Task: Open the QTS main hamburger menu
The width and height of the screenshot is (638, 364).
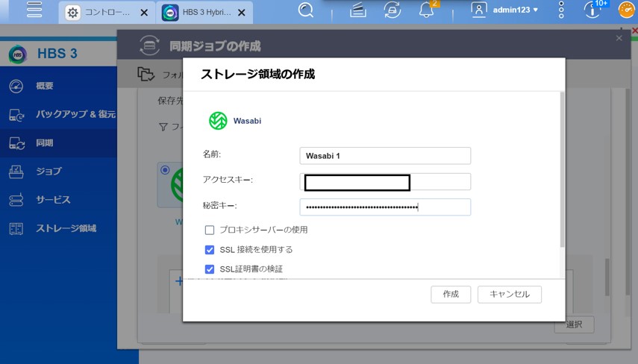Action: pyautogui.click(x=34, y=10)
